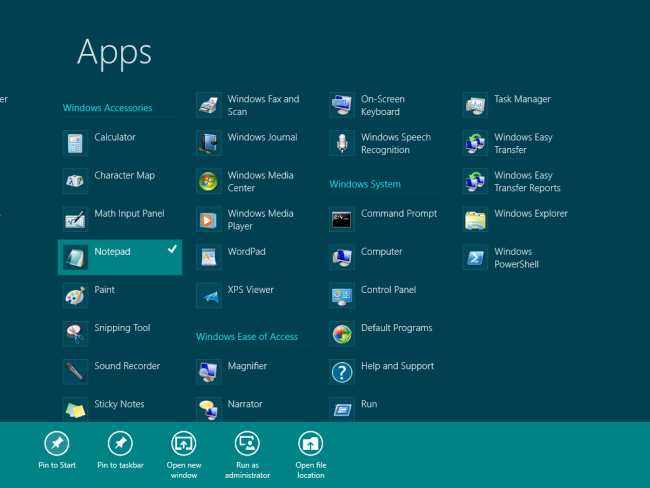The image size is (650, 488).
Task: Click the Paint palette icon
Action: tap(75, 296)
